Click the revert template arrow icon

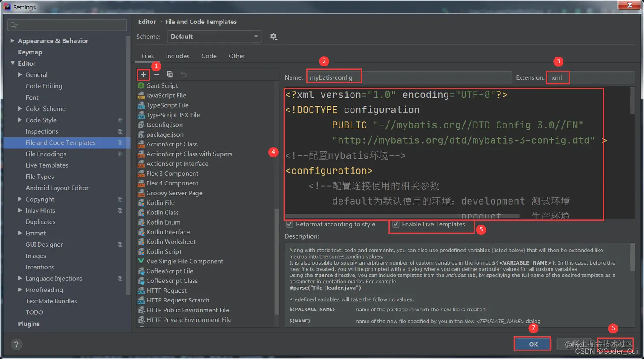pos(182,74)
